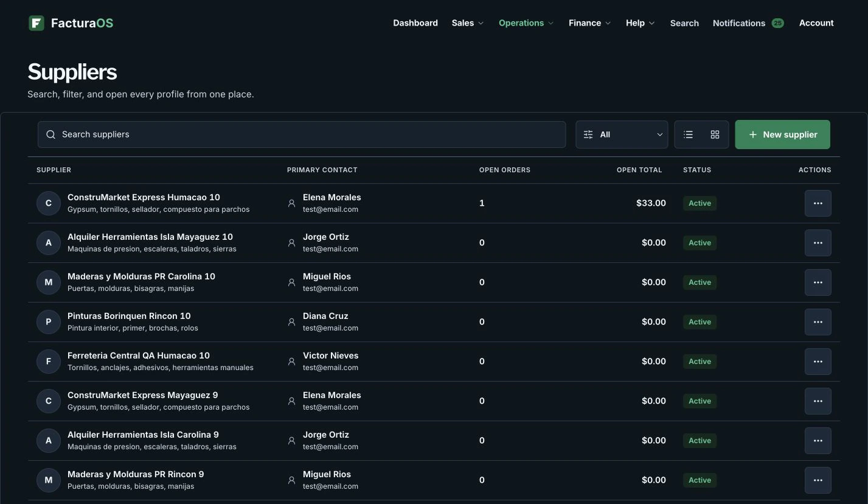
Task: Click contact name Elena Morales for ConstruMarket Humacao 10
Action: (x=332, y=197)
